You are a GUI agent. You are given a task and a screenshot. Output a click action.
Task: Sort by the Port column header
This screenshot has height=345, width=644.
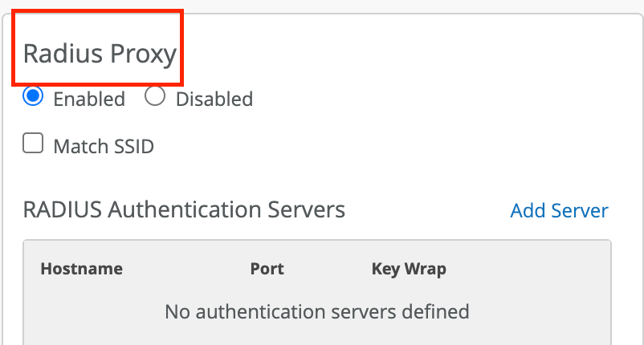(x=267, y=269)
